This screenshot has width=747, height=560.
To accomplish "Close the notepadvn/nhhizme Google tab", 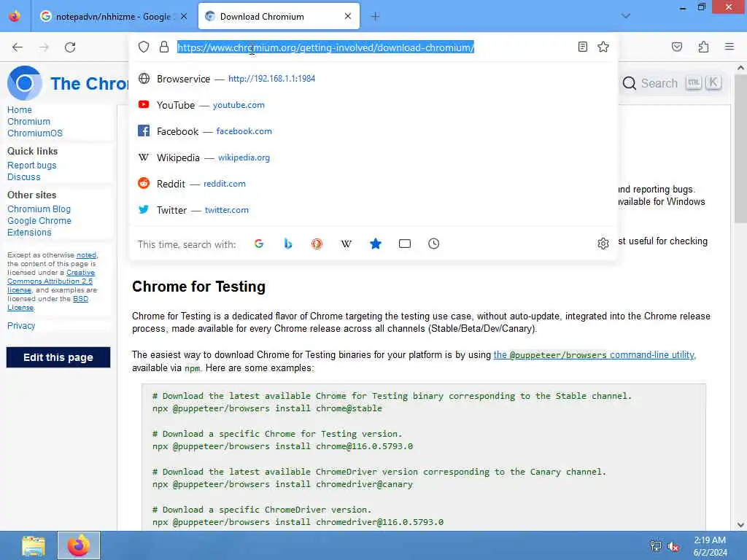I will click(x=184, y=17).
